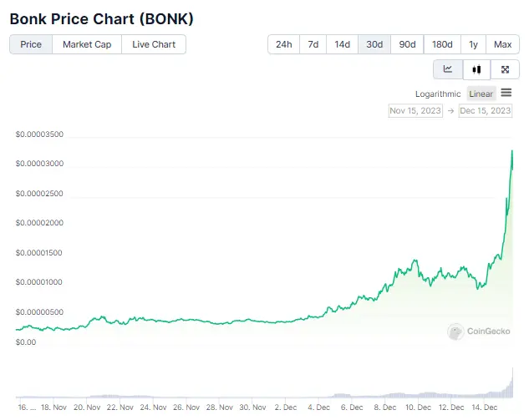Select the Max time range
Viewport: 529px width, 420px height.
(x=503, y=44)
